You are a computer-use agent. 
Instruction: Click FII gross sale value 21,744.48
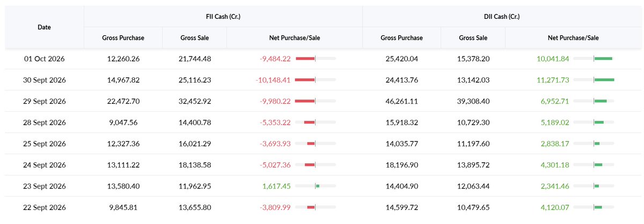point(195,59)
